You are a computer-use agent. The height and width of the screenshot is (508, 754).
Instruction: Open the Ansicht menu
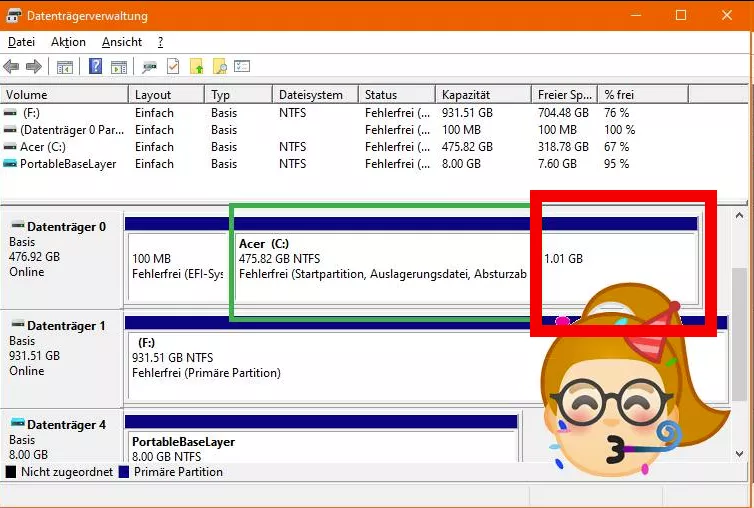pos(122,42)
